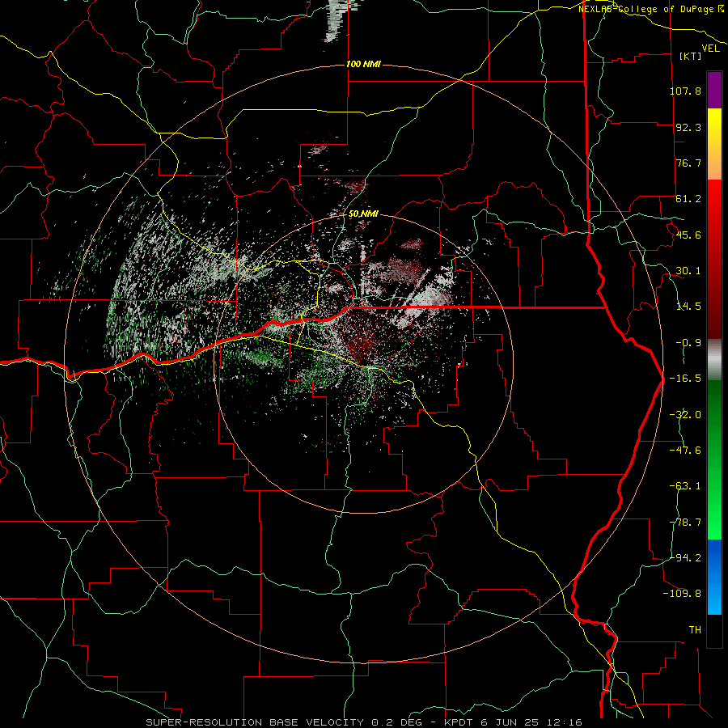Image resolution: width=728 pixels, height=728 pixels.
Task: Select the -16.5 scale value
Action: [x=685, y=379]
